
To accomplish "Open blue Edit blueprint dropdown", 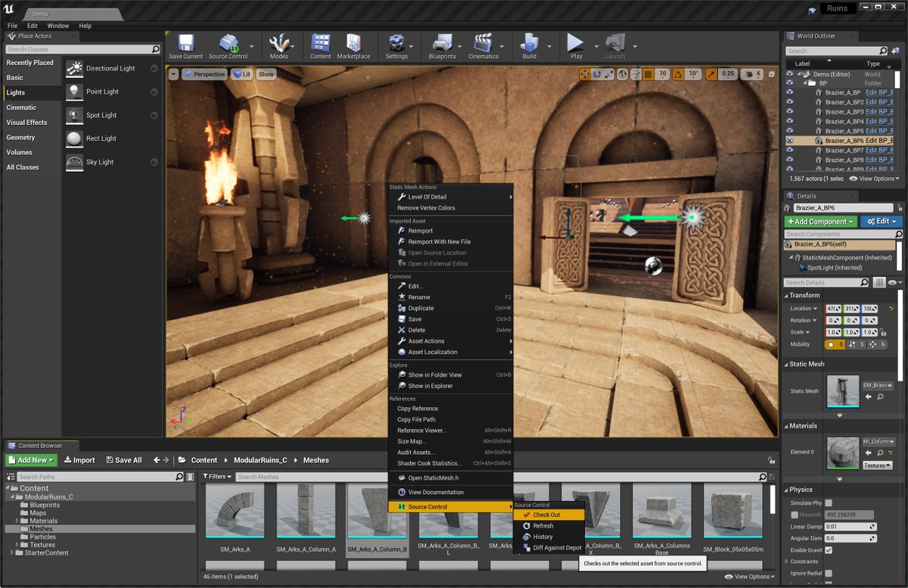I will (x=881, y=222).
